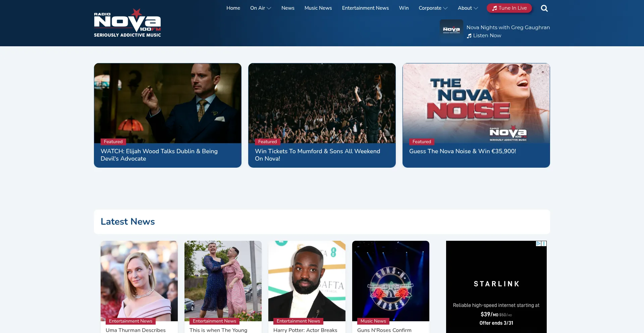Read WATCH: Elijah Wood Talks Dublin article
Image resolution: width=644 pixels, height=333 pixels.
click(159, 155)
